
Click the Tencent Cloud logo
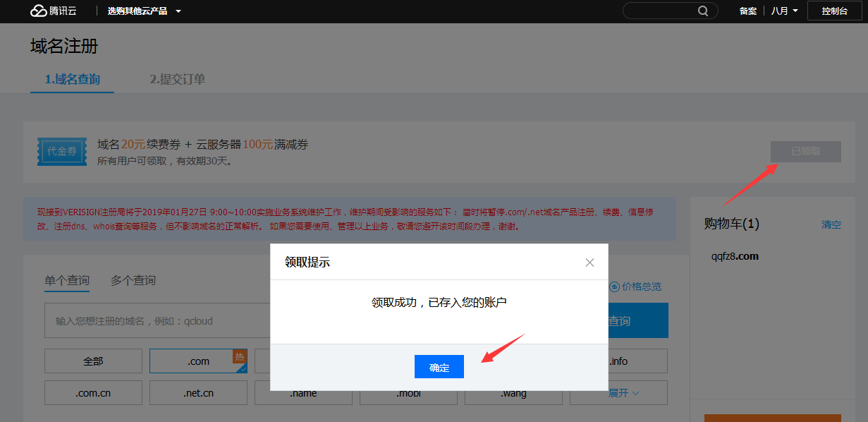coord(53,11)
